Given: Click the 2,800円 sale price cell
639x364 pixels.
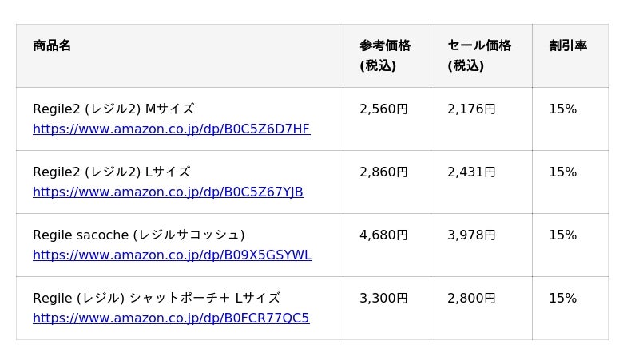Looking at the screenshot, I should 471,298.
